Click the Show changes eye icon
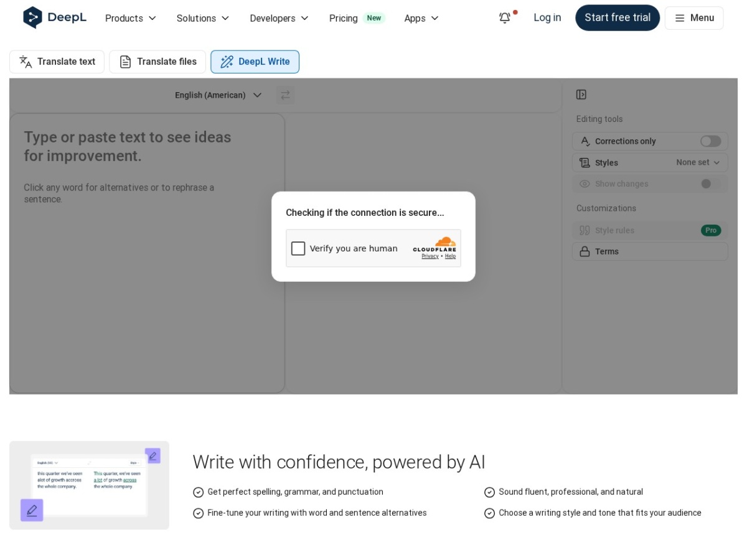This screenshot has width=747, height=560. 585,184
